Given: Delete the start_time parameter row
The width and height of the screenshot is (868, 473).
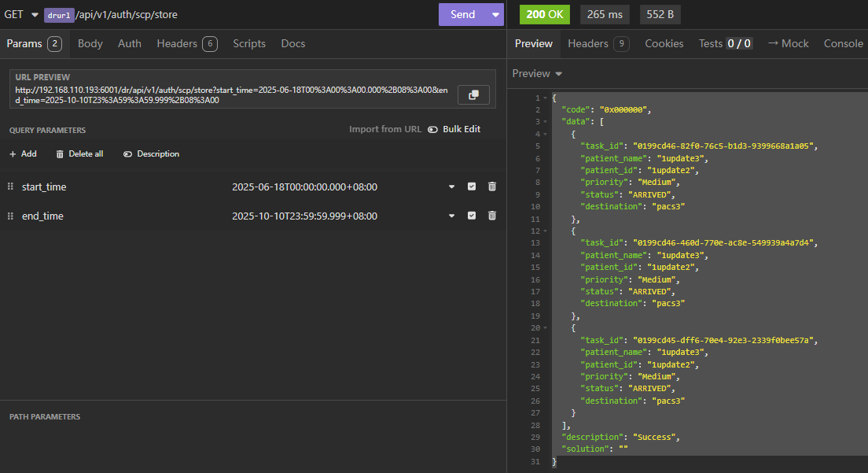Looking at the screenshot, I should pyautogui.click(x=492, y=187).
